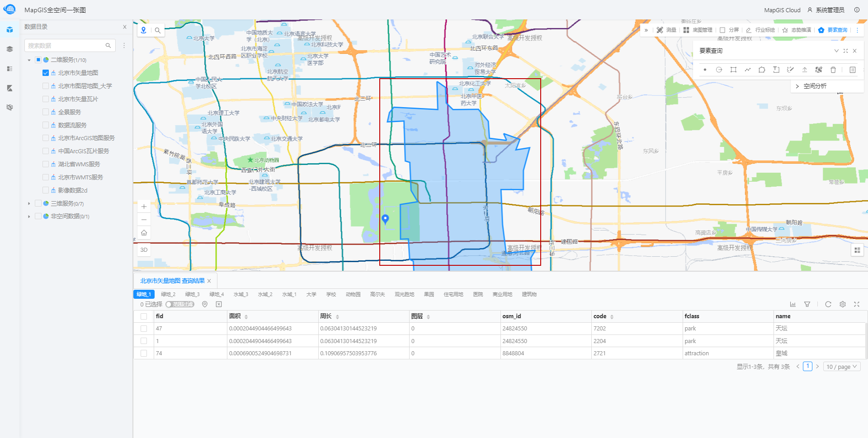868x438 pixels.
Task: Reset map to home extent
Action: [x=144, y=232]
